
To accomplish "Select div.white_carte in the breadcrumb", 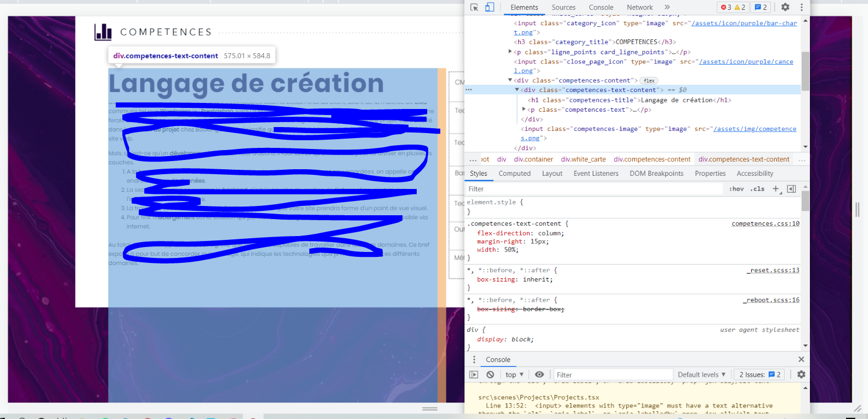I will 583,159.
